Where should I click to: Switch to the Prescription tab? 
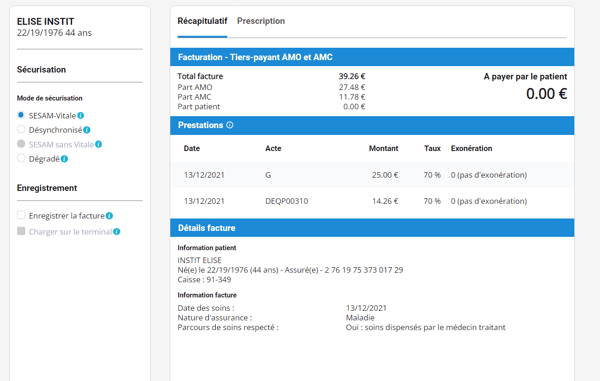pyautogui.click(x=261, y=21)
